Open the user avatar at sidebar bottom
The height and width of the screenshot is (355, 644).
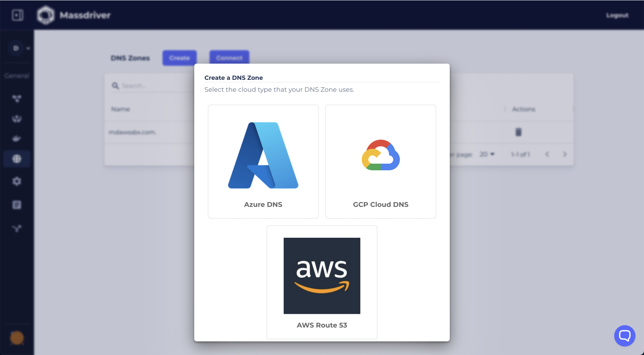click(17, 338)
